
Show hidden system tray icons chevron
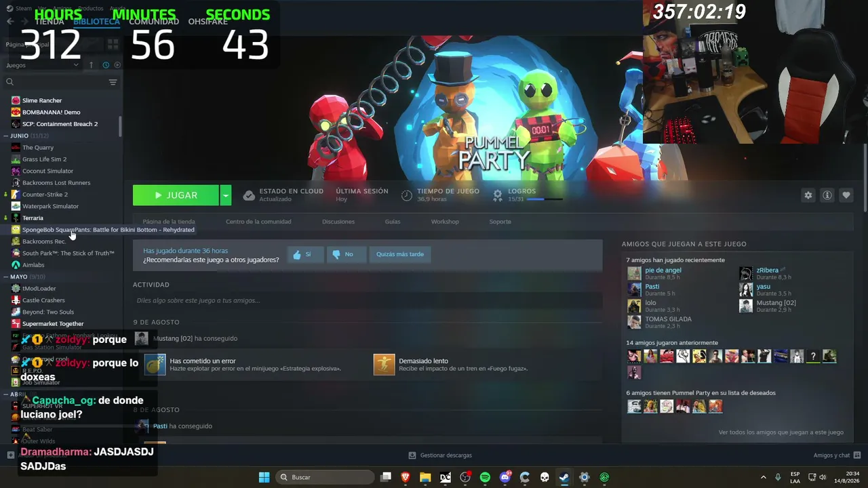click(x=763, y=477)
